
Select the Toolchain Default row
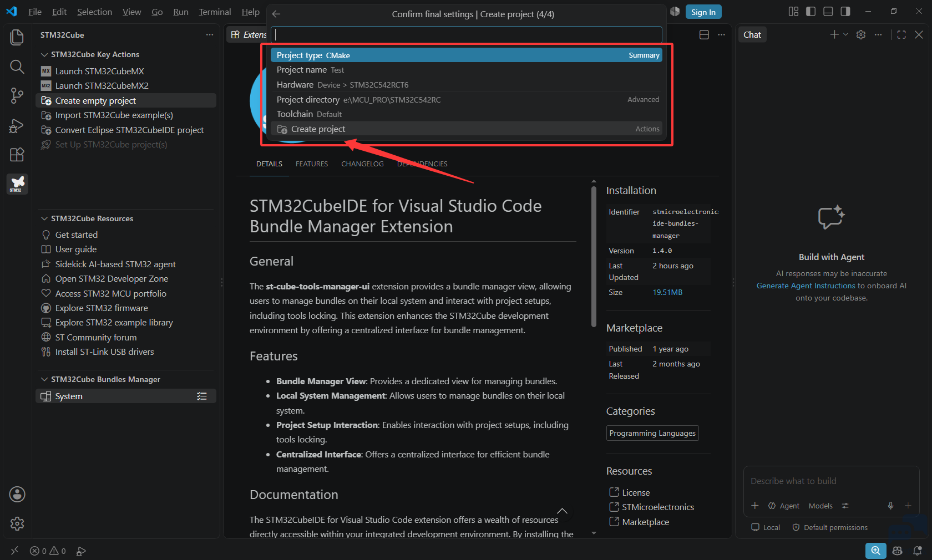[467, 114]
